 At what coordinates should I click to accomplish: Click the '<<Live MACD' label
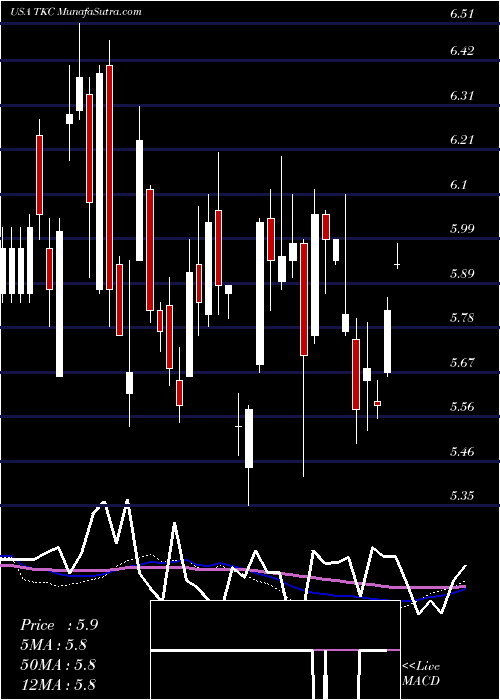click(421, 674)
